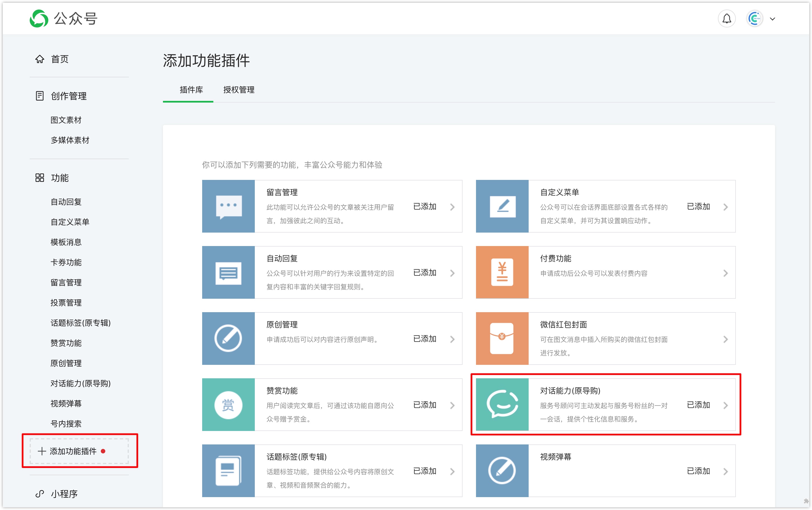Viewport: 812px width, 510px height.
Task: Click 已添加 on the 原创管理 card
Action: tap(424, 339)
